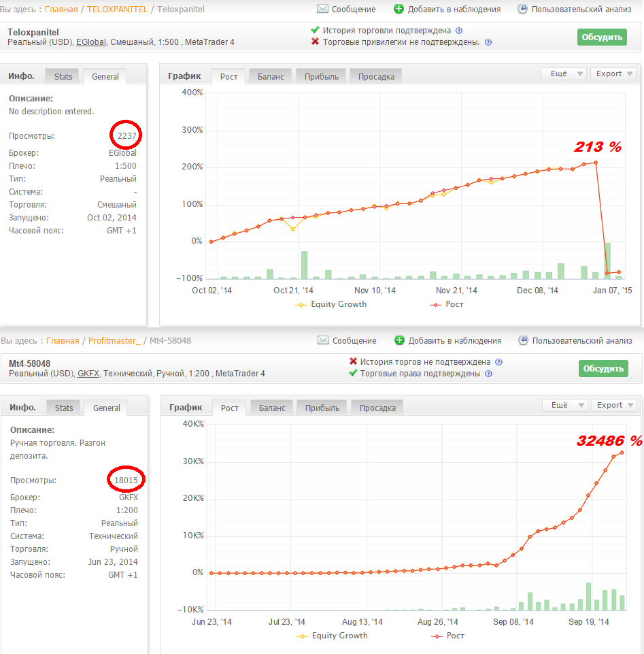Open Profitmaster_ breadcrumb link

[x=114, y=341]
